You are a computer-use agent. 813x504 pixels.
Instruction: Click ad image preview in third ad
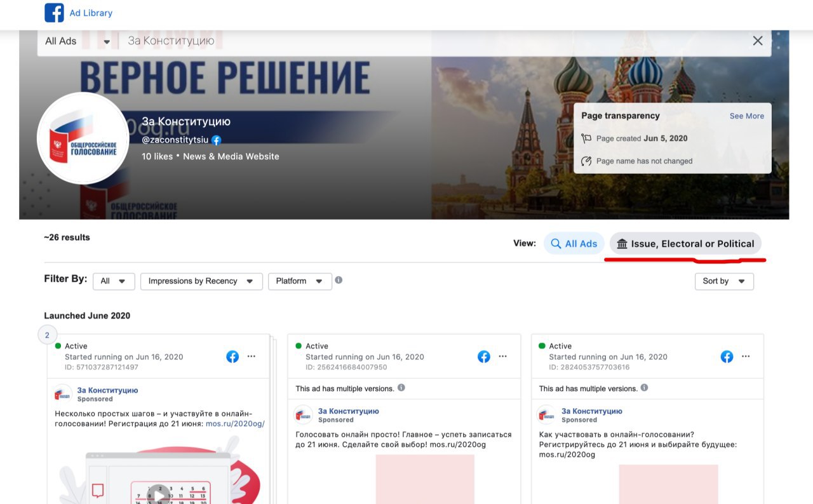[x=668, y=484]
